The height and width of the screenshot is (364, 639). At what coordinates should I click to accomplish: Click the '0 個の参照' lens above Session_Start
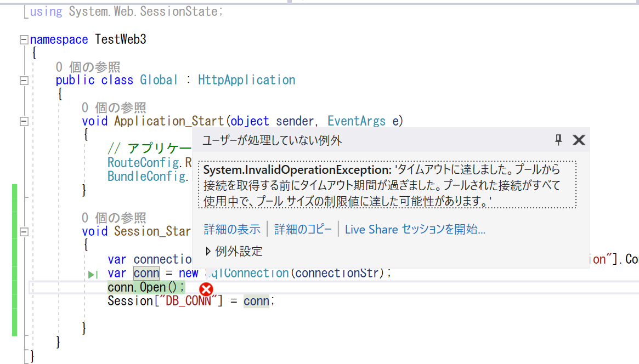point(114,218)
